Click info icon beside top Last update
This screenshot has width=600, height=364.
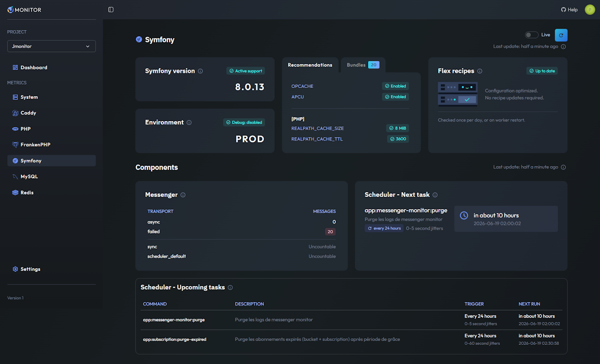(563, 46)
